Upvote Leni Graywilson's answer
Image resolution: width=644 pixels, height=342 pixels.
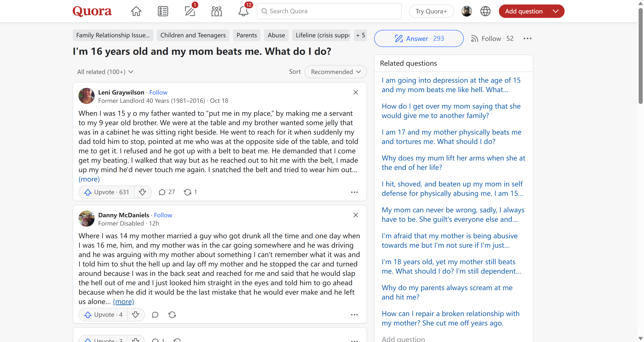tap(107, 192)
